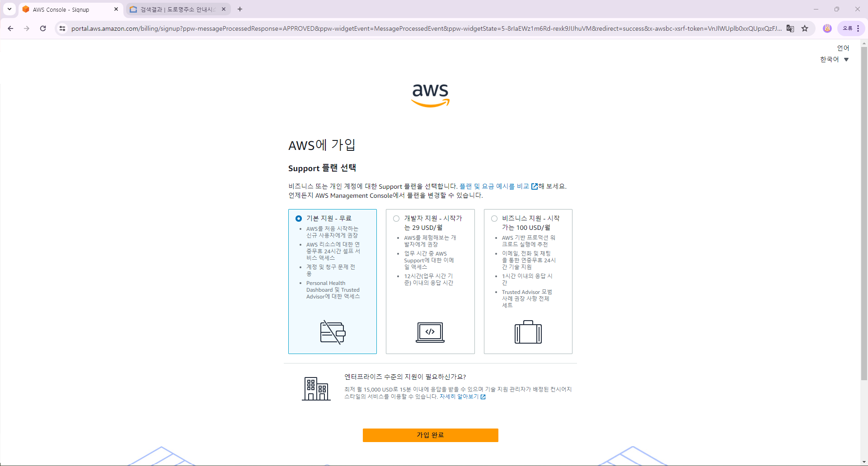
Task: Minimize the browser window
Action: [816, 9]
